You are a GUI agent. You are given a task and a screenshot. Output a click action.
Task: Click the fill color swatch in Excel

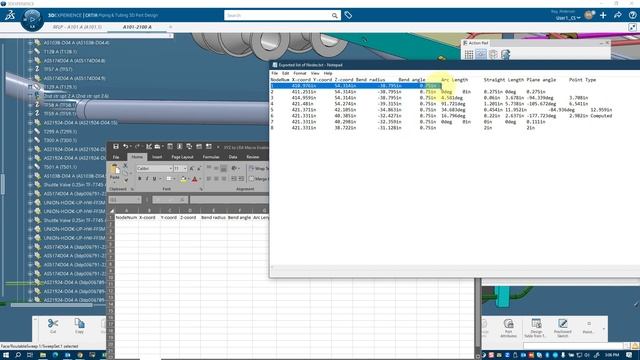click(x=183, y=179)
